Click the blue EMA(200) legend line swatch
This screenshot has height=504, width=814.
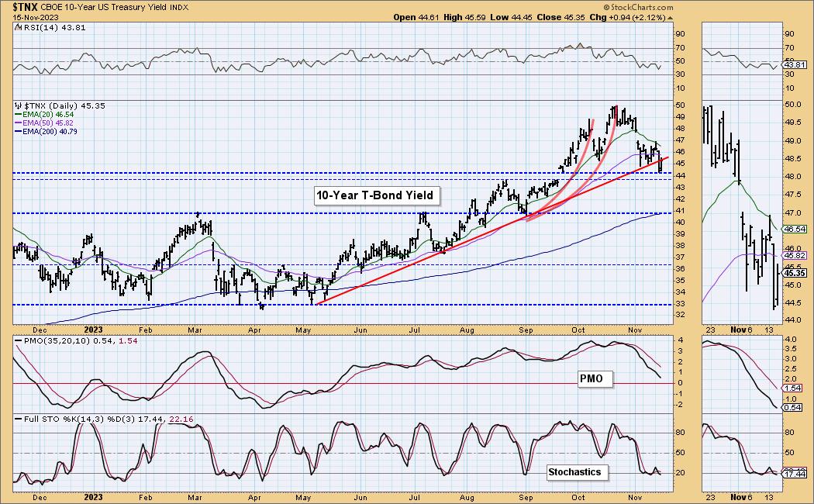tap(18, 132)
